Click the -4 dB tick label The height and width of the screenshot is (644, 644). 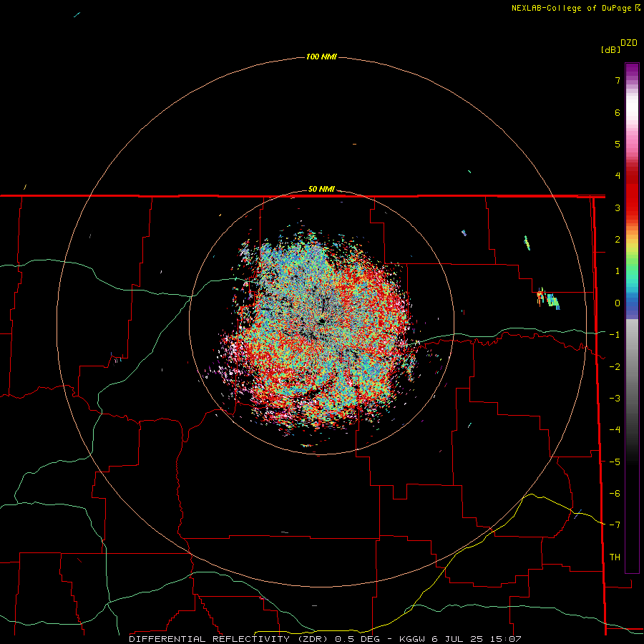[x=615, y=430]
